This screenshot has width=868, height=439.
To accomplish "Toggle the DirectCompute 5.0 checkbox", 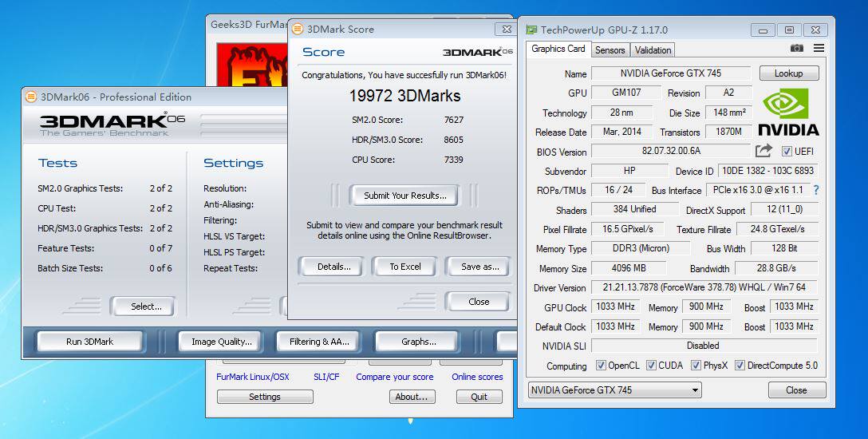I will 739,366.
